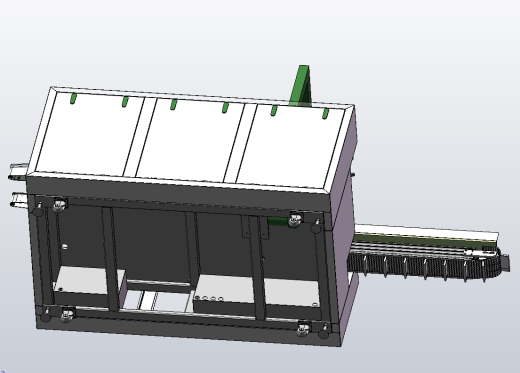Pick the upper conveyor rail protruding from the left side
This screenshot has width=520, height=373.
pyautogui.click(x=18, y=172)
